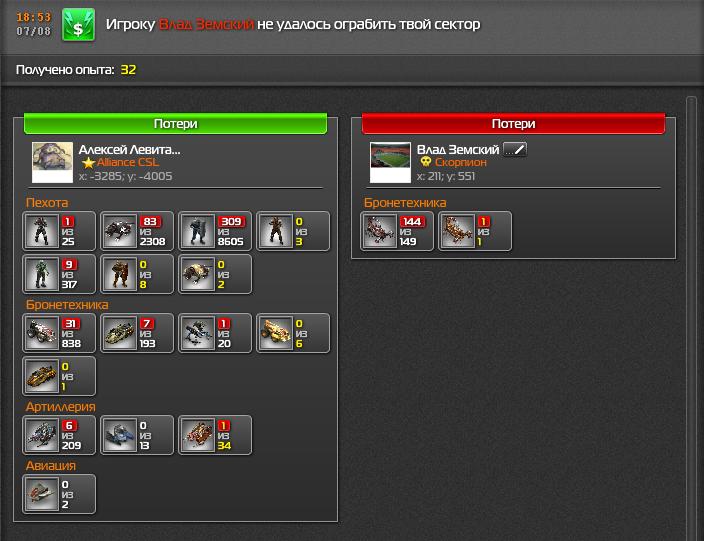Click the Получено опыта label
The height and width of the screenshot is (541, 704).
point(65,70)
